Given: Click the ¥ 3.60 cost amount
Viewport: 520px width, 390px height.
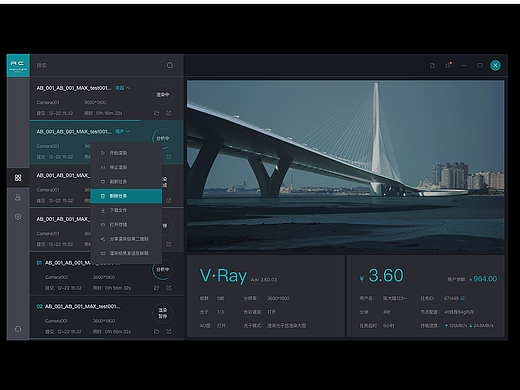Looking at the screenshot, I should click(x=381, y=276).
